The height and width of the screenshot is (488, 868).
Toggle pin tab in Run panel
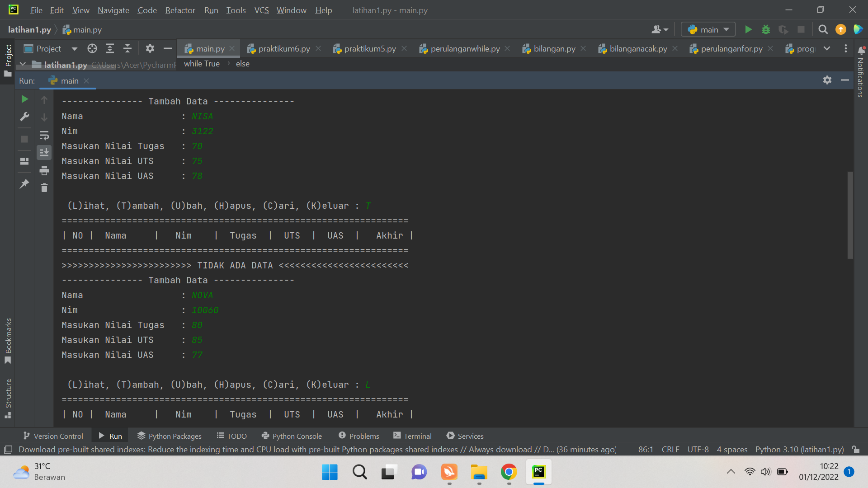[x=24, y=184]
